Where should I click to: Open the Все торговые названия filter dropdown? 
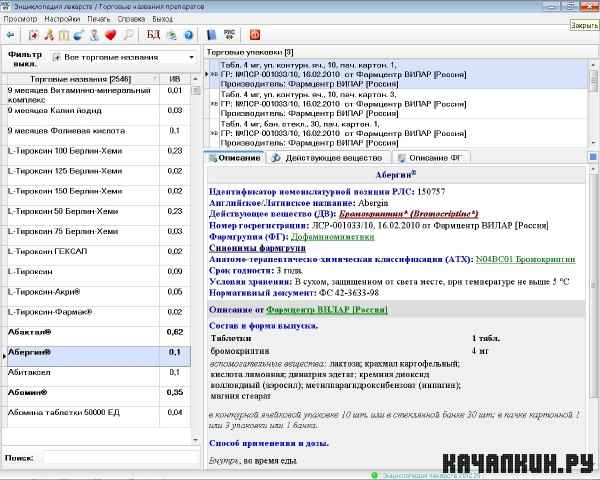click(x=123, y=57)
